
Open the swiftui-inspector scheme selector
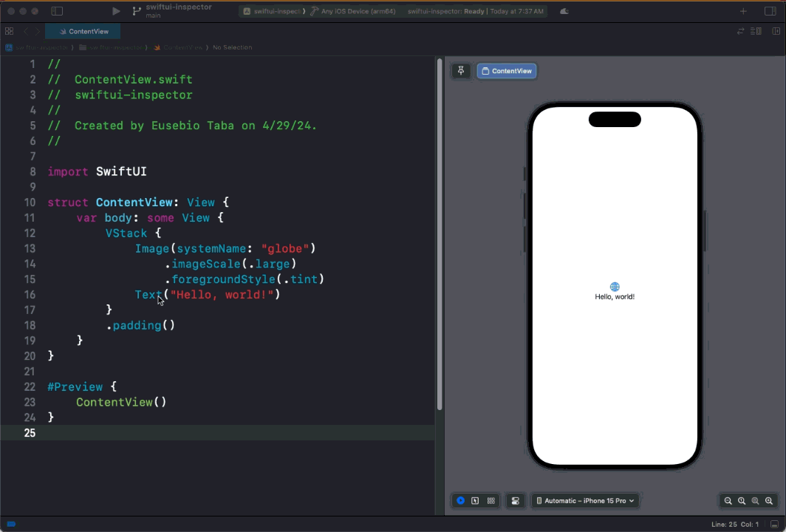(x=273, y=11)
